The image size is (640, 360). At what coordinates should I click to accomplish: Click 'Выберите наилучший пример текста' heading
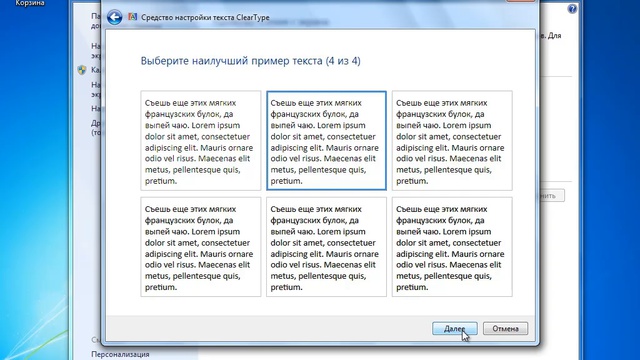click(251, 61)
